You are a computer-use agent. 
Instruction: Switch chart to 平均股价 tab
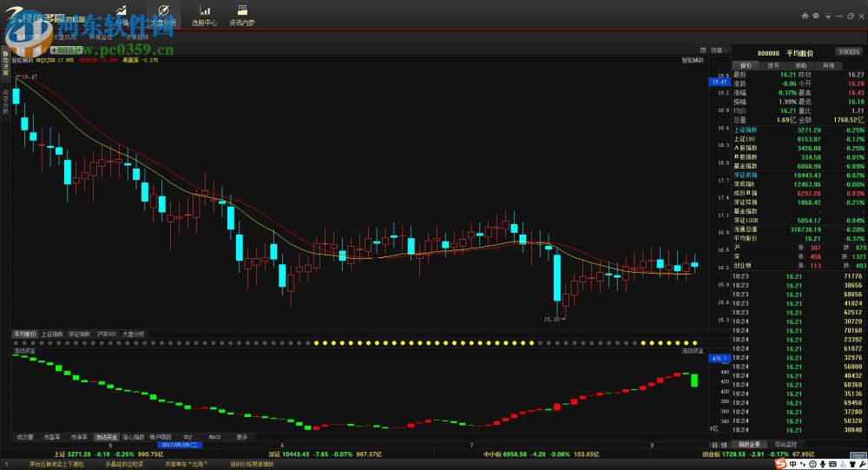[25, 334]
